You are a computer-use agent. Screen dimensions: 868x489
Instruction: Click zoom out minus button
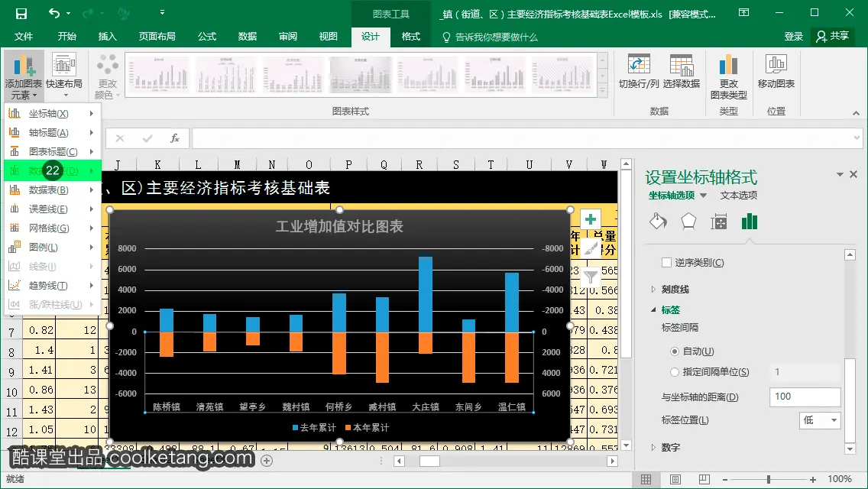[724, 480]
